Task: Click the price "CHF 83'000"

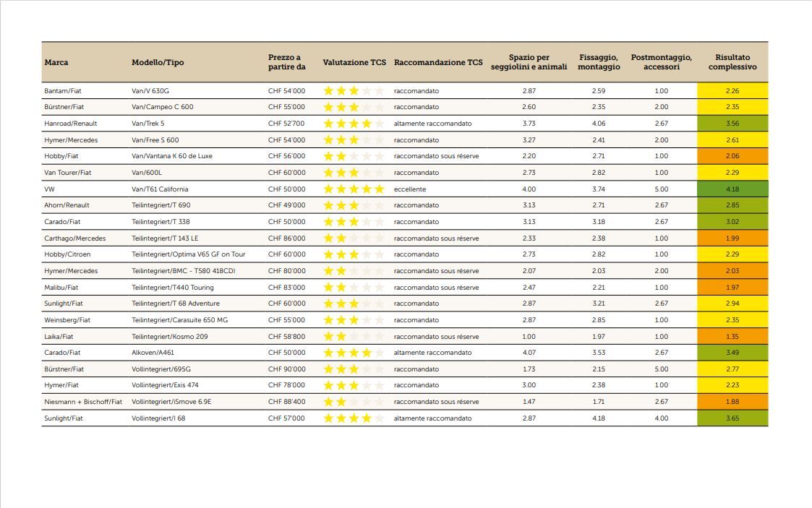Action: point(286,288)
